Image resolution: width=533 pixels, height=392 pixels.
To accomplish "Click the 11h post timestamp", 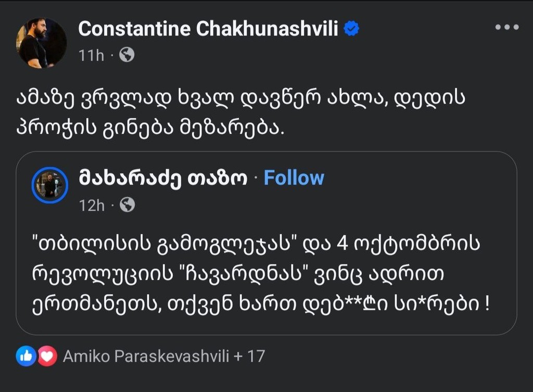I will click(x=91, y=55).
